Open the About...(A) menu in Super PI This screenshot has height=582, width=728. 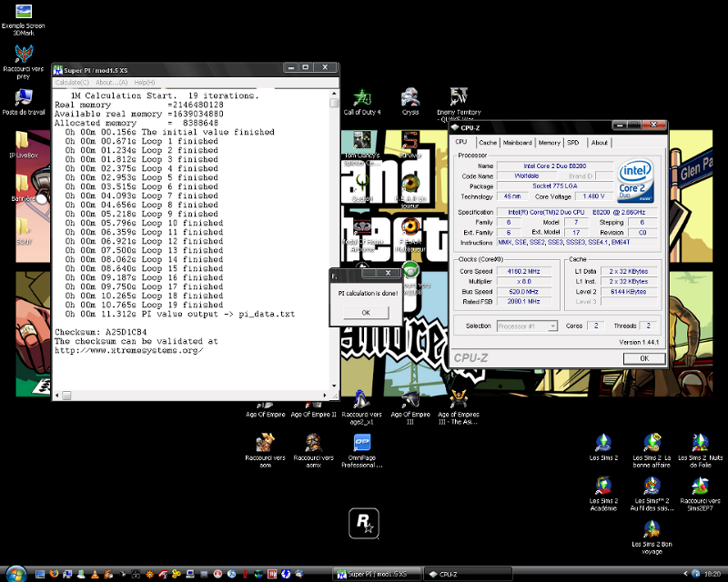(111, 83)
